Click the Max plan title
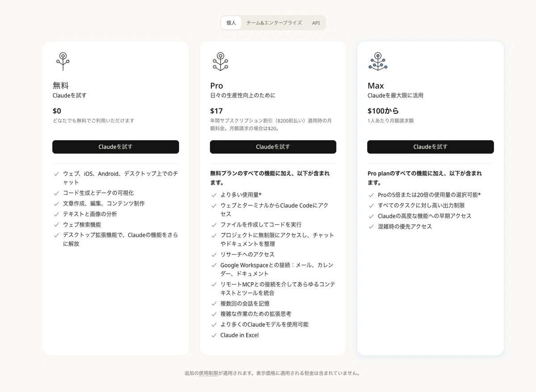Image resolution: width=536 pixels, height=392 pixels. coord(376,86)
